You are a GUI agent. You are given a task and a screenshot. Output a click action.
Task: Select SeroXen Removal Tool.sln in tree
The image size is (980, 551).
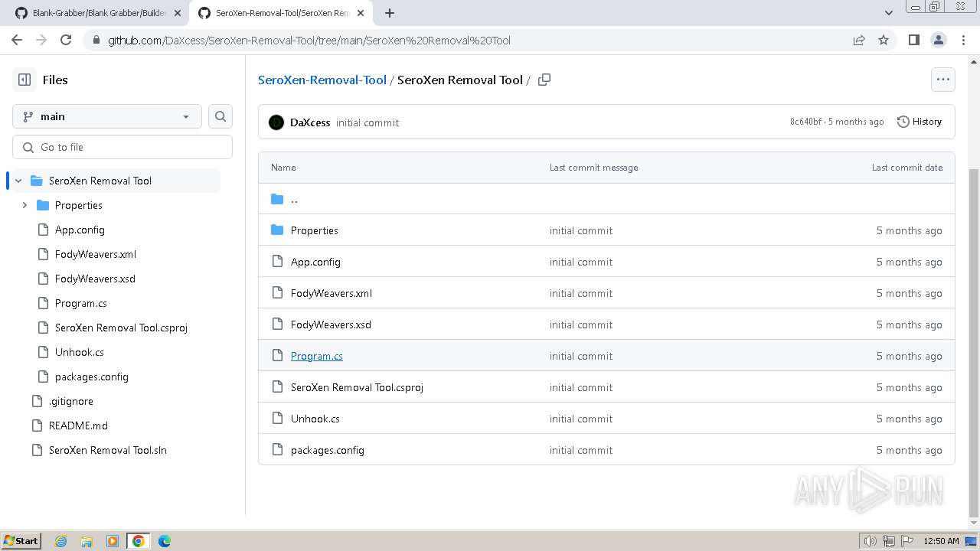[x=108, y=450]
